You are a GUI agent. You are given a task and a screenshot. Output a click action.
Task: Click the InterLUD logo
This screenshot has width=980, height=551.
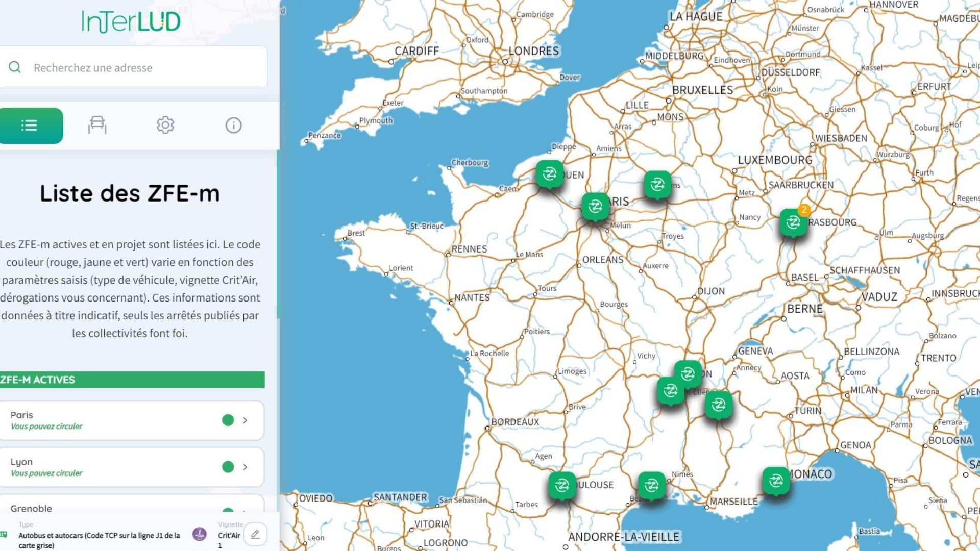tap(131, 21)
